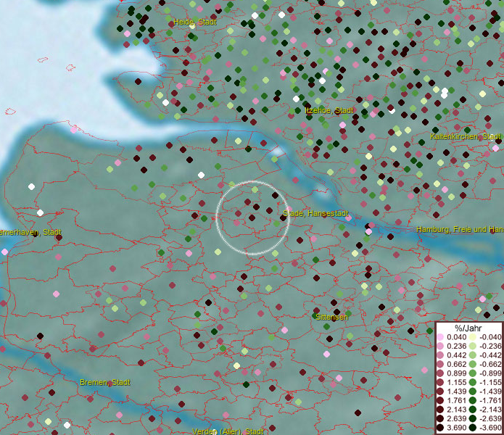The height and width of the screenshot is (435, 504).
Task: Select the Itzehoe, Stadt label
Action: tap(329, 110)
